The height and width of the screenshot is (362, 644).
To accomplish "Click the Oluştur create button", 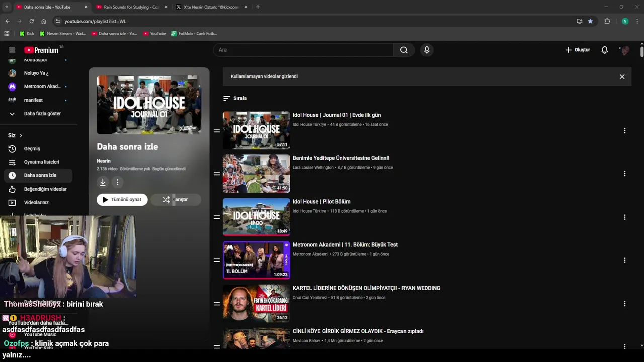I will (x=577, y=50).
